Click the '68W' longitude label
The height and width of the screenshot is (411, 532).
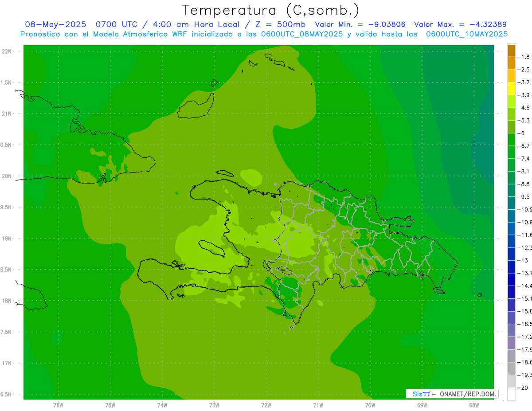(x=474, y=405)
